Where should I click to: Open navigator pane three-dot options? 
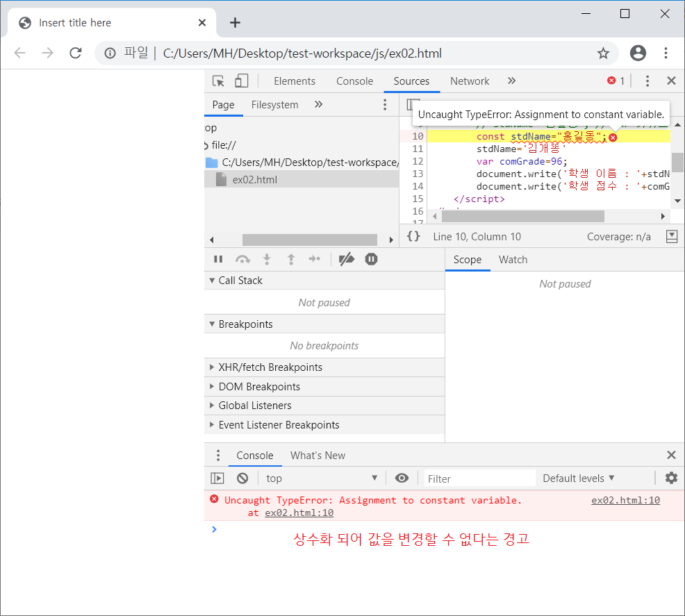pyautogui.click(x=385, y=104)
